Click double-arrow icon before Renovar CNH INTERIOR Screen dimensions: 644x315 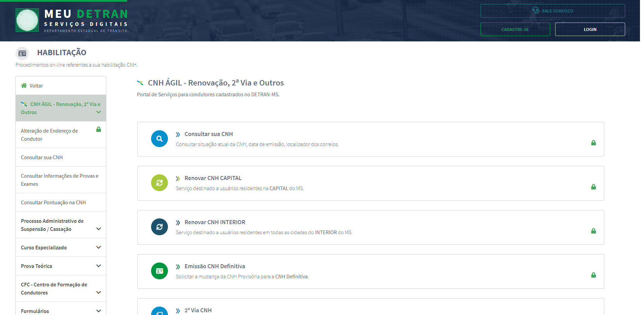pos(178,223)
